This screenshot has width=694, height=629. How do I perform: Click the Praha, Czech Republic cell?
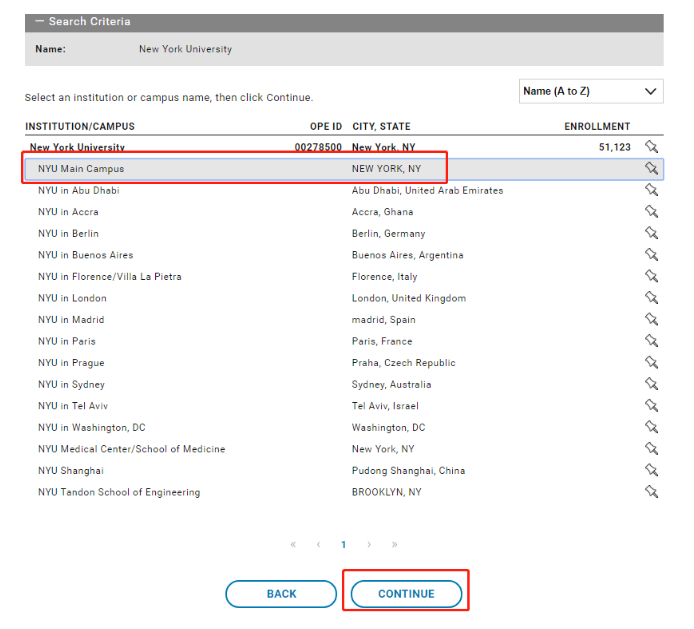coord(403,363)
